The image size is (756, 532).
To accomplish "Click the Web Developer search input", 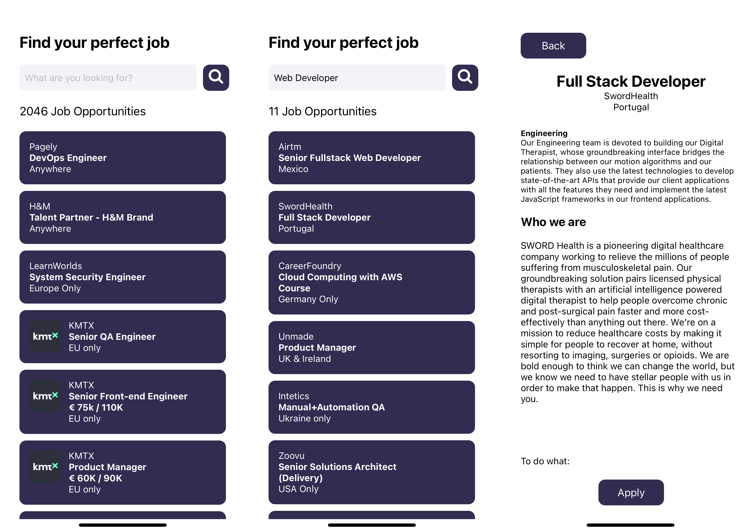I will pyautogui.click(x=357, y=78).
